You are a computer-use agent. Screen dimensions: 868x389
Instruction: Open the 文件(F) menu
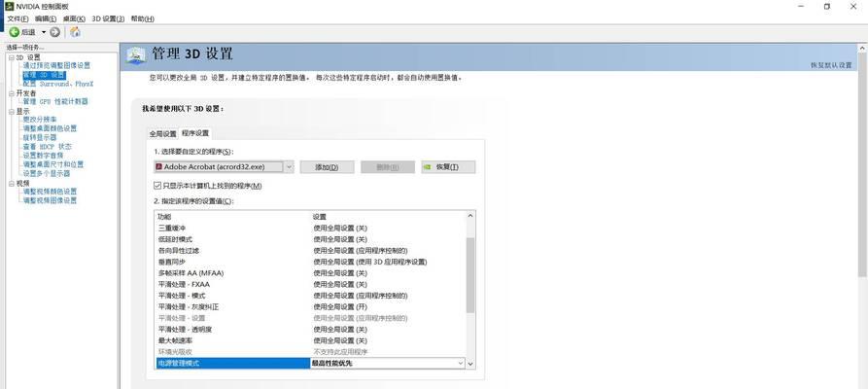[x=17, y=18]
